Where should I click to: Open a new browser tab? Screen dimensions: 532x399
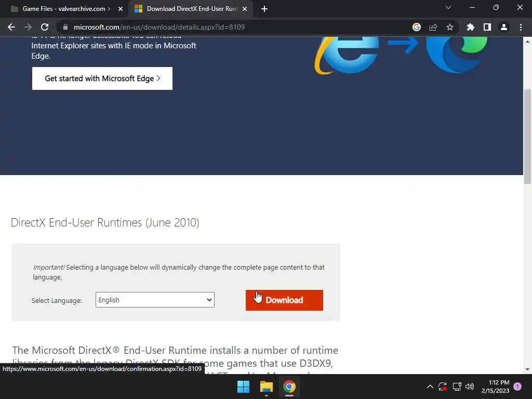tap(264, 9)
